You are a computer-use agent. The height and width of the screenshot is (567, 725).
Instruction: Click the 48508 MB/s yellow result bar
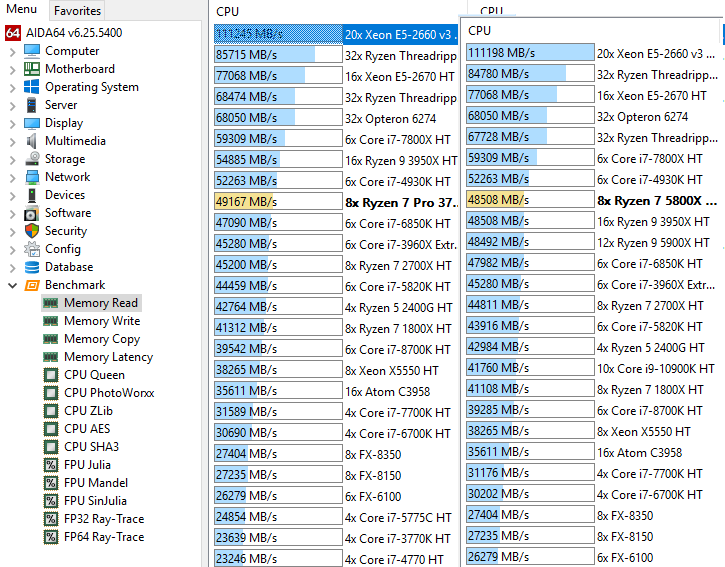[530, 200]
